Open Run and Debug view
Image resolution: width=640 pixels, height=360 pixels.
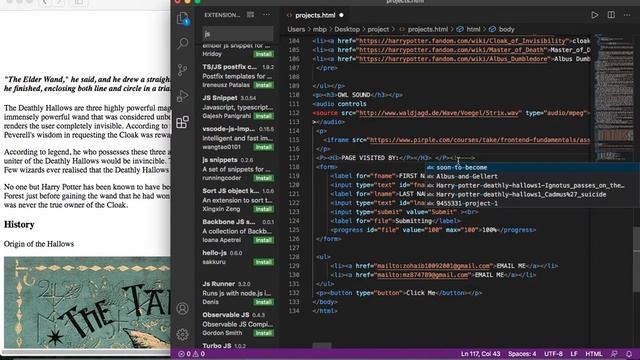point(182,96)
